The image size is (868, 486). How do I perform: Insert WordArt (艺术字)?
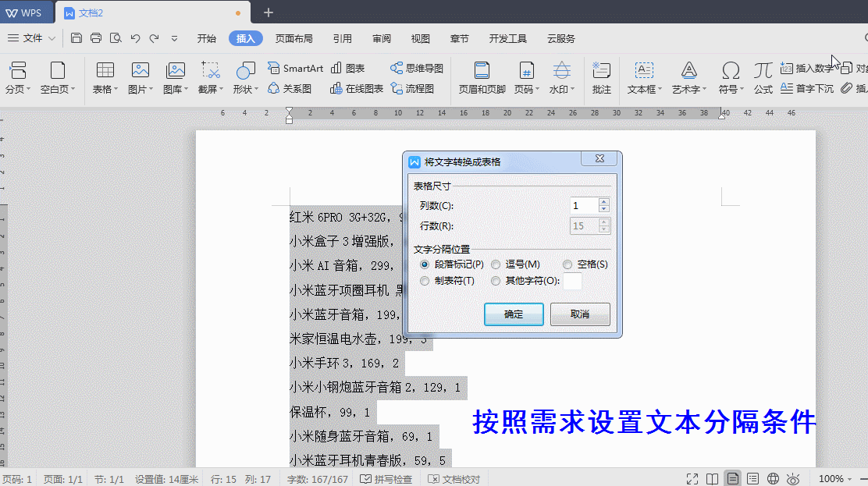click(x=688, y=78)
